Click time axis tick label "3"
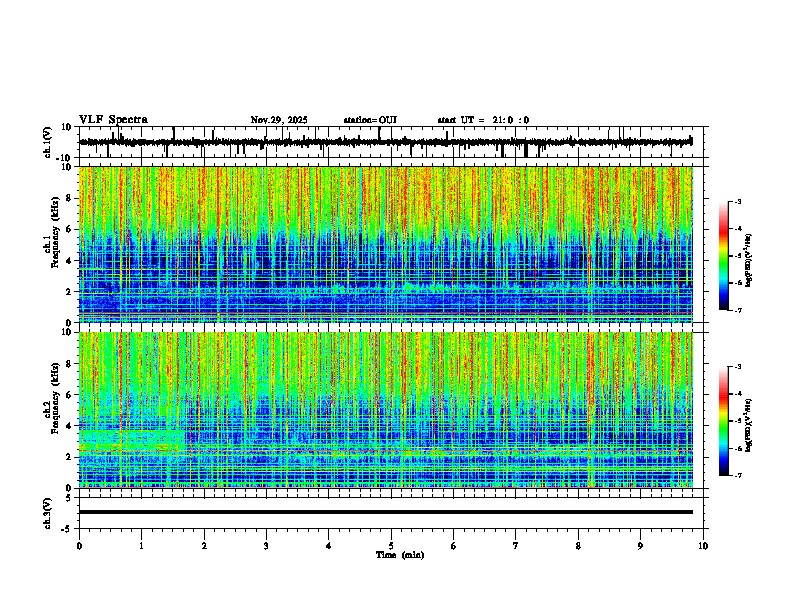Viewport: 792px width, 612px height. point(266,546)
